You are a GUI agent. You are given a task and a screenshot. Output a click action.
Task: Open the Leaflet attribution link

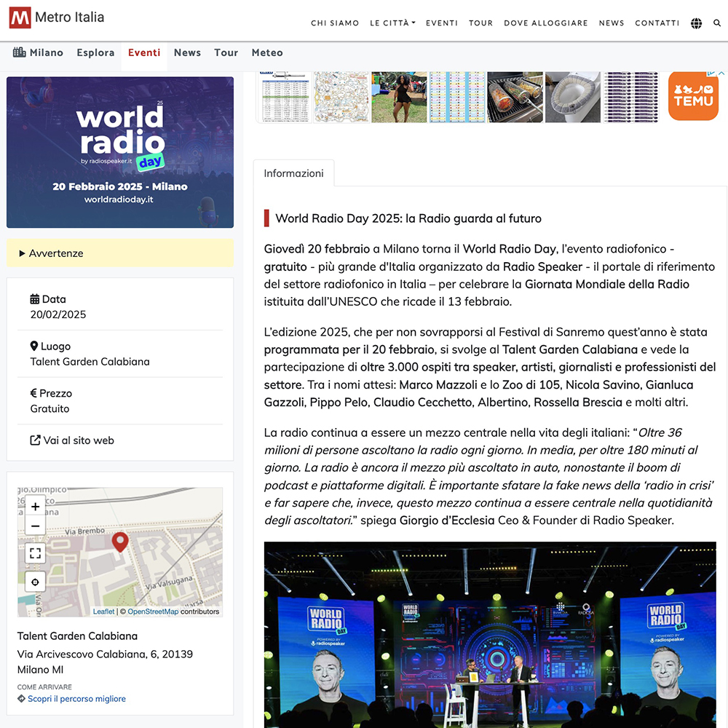pos(103,612)
